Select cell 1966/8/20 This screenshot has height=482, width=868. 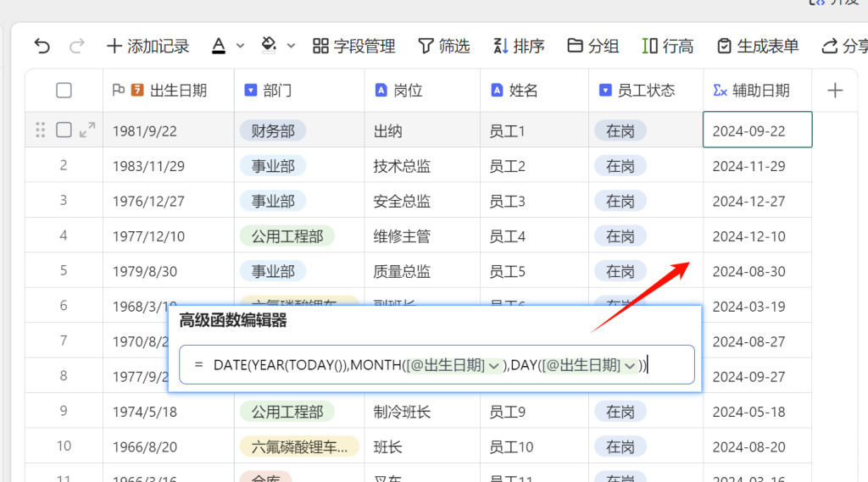click(x=169, y=446)
